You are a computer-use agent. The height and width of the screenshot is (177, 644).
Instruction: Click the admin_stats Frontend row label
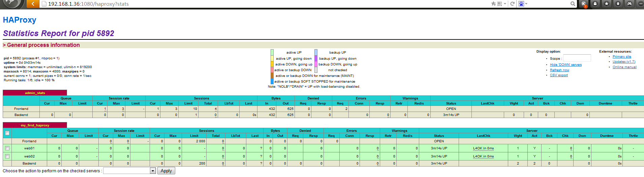coord(21,109)
